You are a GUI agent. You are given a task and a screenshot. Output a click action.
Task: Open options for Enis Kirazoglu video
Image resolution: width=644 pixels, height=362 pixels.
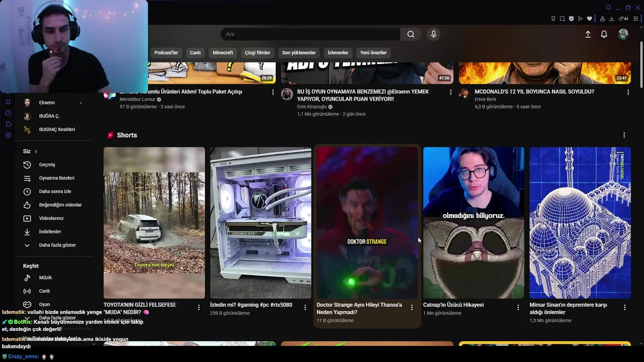[x=450, y=93]
